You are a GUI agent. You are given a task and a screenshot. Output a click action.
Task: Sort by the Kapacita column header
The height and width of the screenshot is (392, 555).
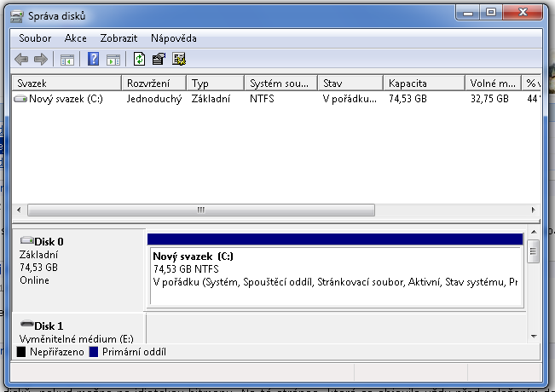pos(424,84)
